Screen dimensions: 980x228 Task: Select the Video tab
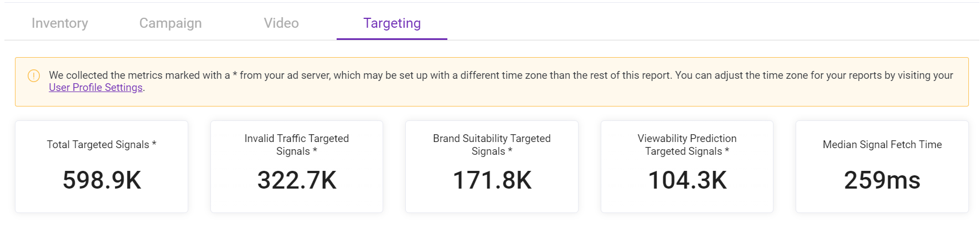click(x=281, y=23)
